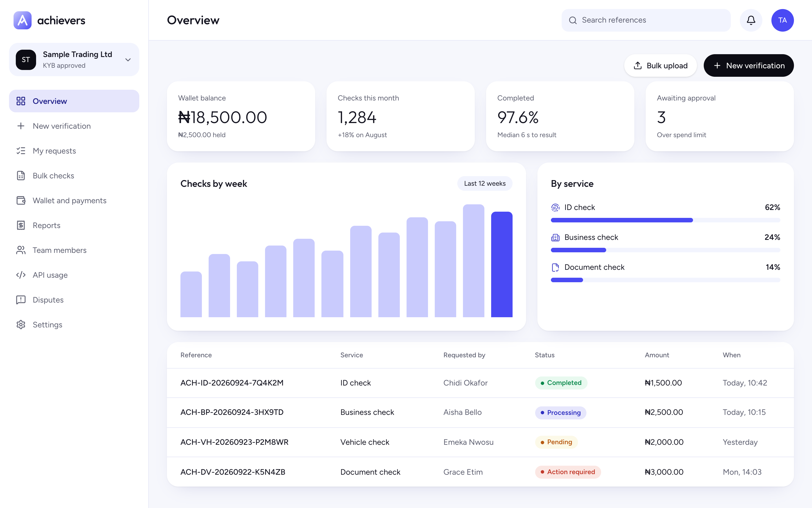This screenshot has height=508, width=812.
Task: Click the Settings gear icon
Action: coord(21,325)
